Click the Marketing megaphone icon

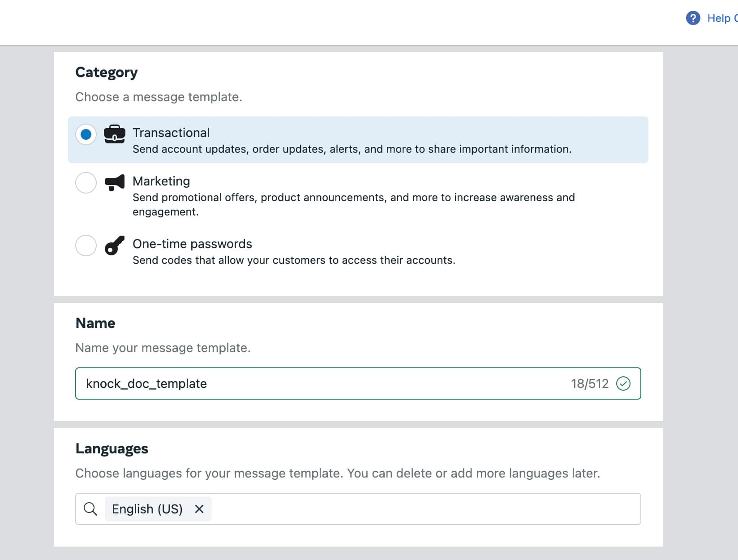(114, 182)
